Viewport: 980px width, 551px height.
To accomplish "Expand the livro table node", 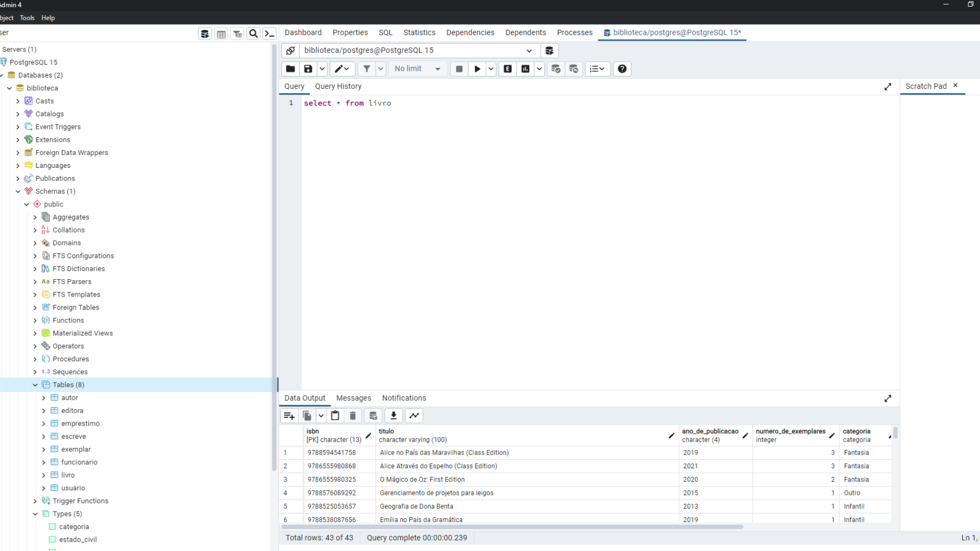I will [x=44, y=475].
